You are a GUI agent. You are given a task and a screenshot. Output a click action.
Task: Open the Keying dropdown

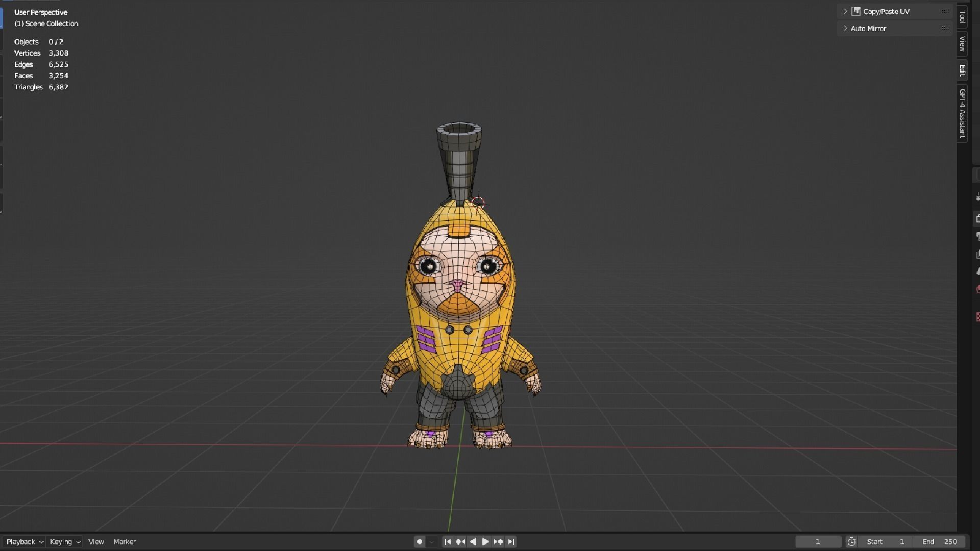(65, 542)
